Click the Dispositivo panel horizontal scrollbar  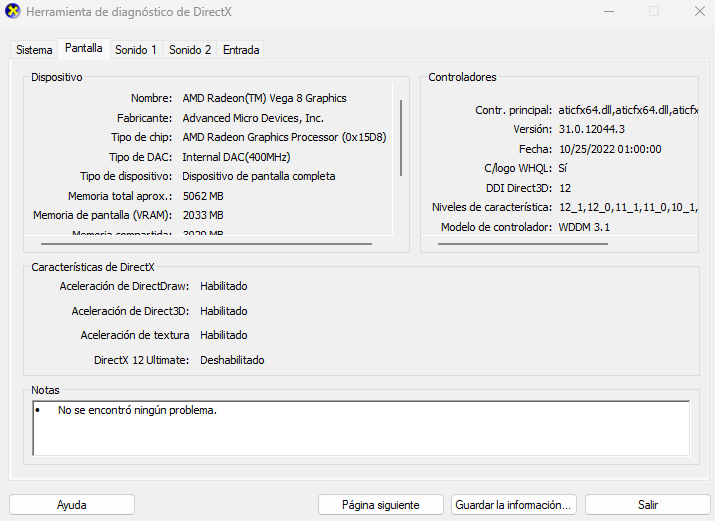pyautogui.click(x=206, y=244)
